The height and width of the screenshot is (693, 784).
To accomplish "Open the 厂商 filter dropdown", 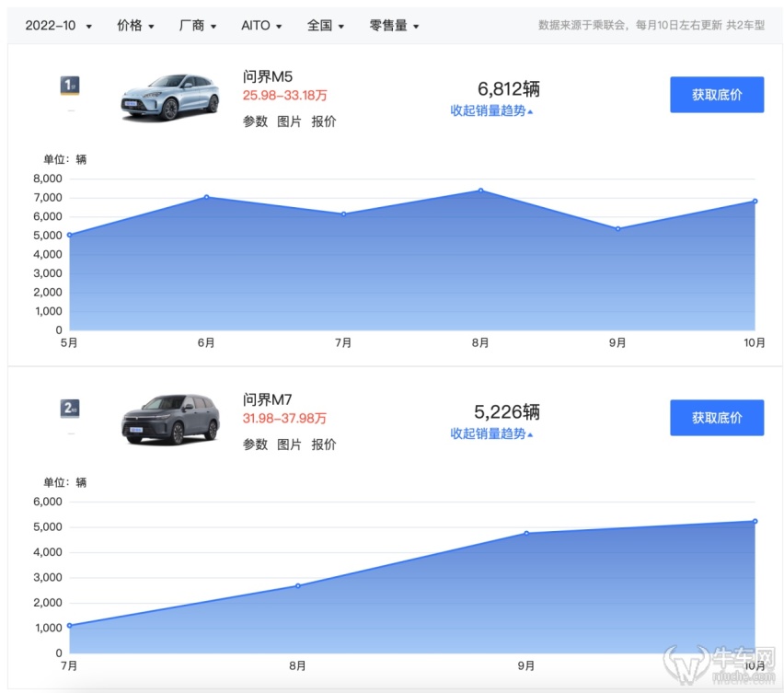I will pos(198,26).
